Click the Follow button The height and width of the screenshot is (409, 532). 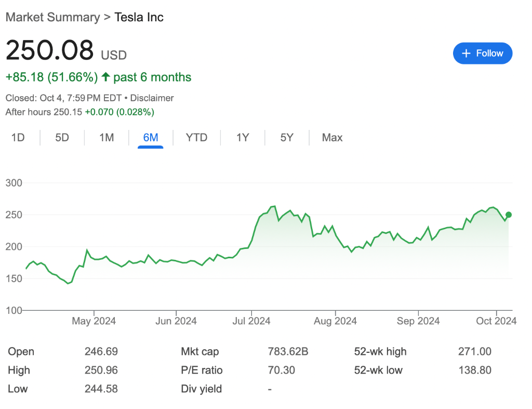482,54
